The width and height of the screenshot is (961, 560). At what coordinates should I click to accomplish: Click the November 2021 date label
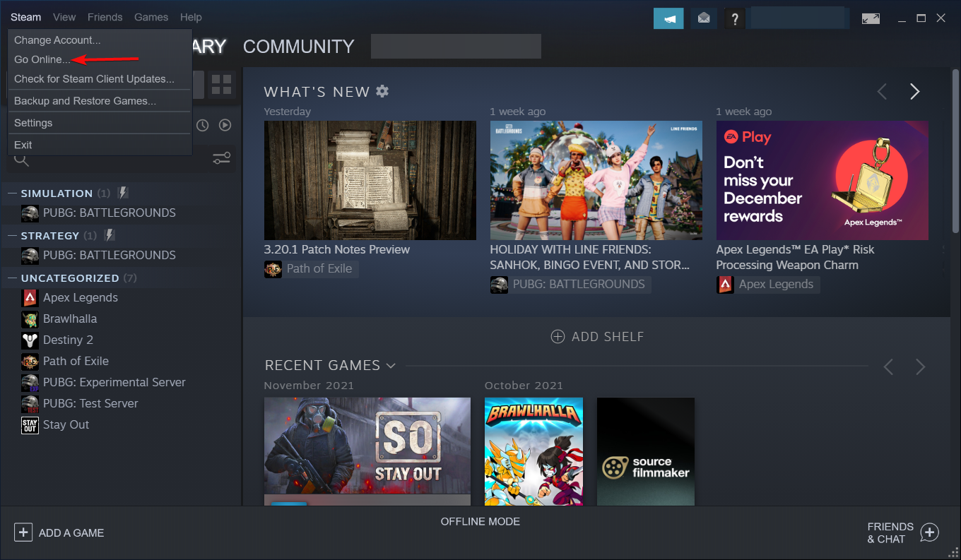tap(309, 386)
